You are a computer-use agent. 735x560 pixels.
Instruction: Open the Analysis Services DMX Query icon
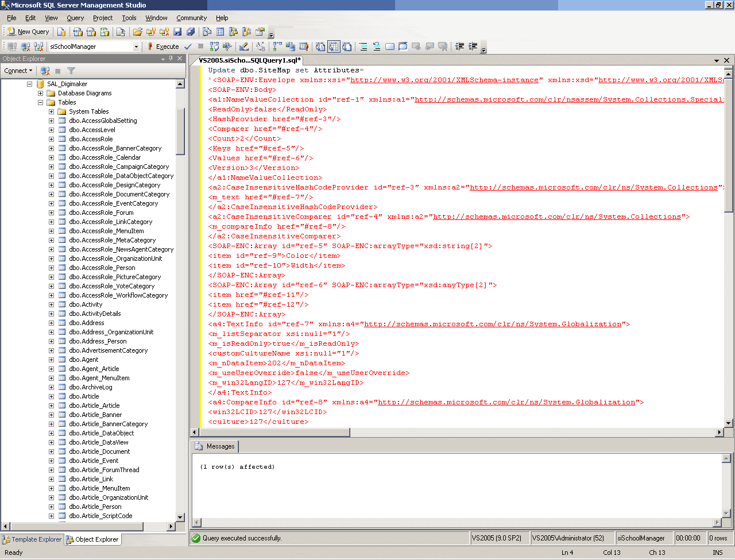(91, 32)
